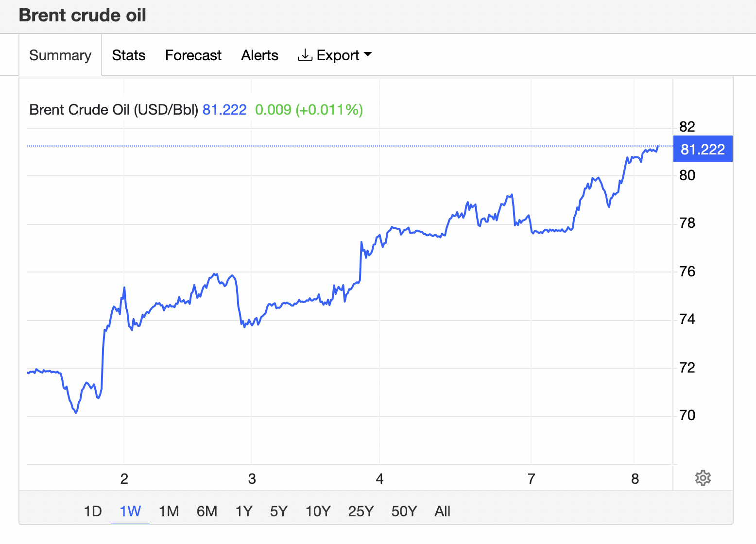Image resolution: width=756 pixels, height=544 pixels.
Task: Click the 80 label on the price axis
Action: (687, 175)
